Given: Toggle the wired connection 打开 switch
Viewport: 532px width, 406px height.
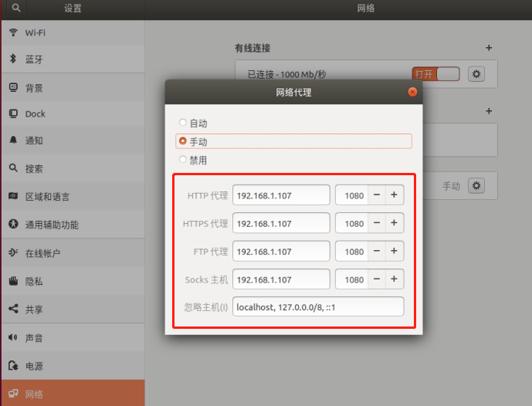Looking at the screenshot, I should (x=436, y=74).
